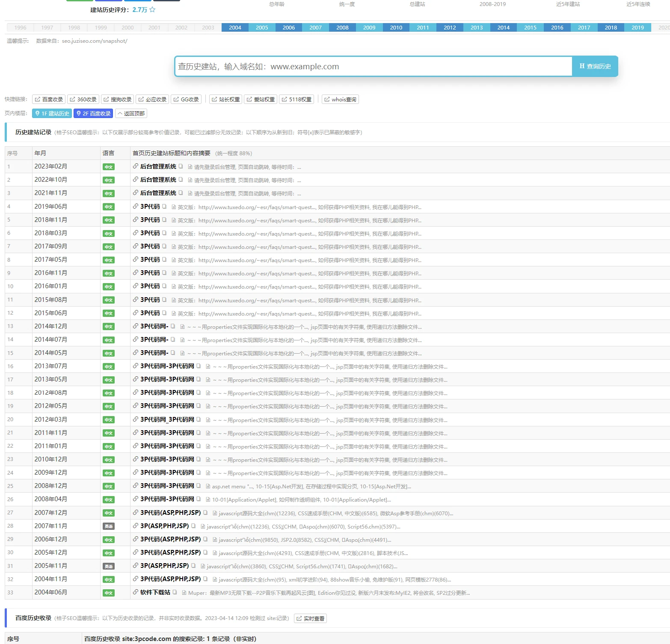Screen dimensions: 670x644
Task: Click the 中文 language badge for 2021年11月
Action: click(x=109, y=194)
